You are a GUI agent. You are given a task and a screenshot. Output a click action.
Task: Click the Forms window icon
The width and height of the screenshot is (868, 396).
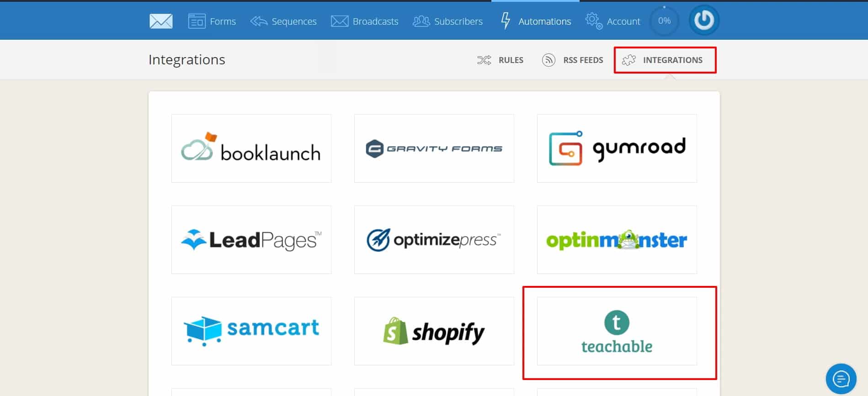[x=197, y=21]
